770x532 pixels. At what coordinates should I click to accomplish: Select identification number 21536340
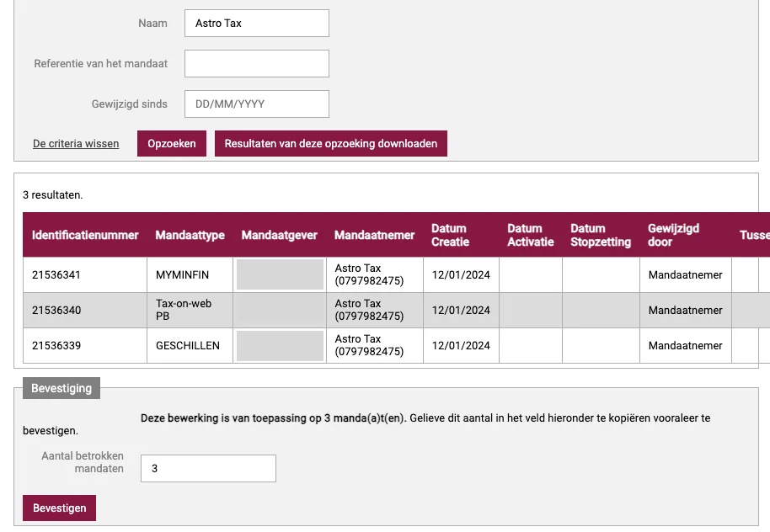click(x=56, y=310)
